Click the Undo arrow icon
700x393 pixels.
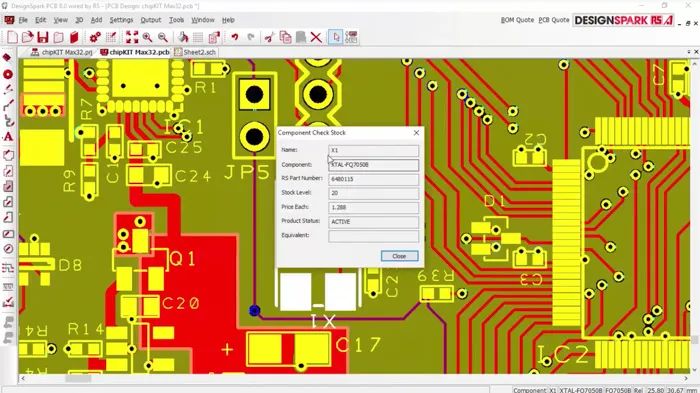[235, 37]
